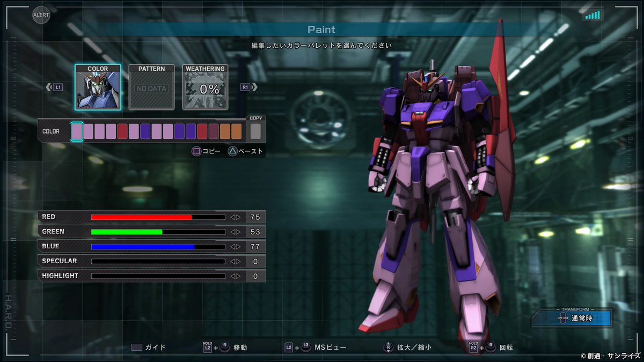The image size is (644, 362).
Task: Click the BLUE slider bar
Action: 158,247
